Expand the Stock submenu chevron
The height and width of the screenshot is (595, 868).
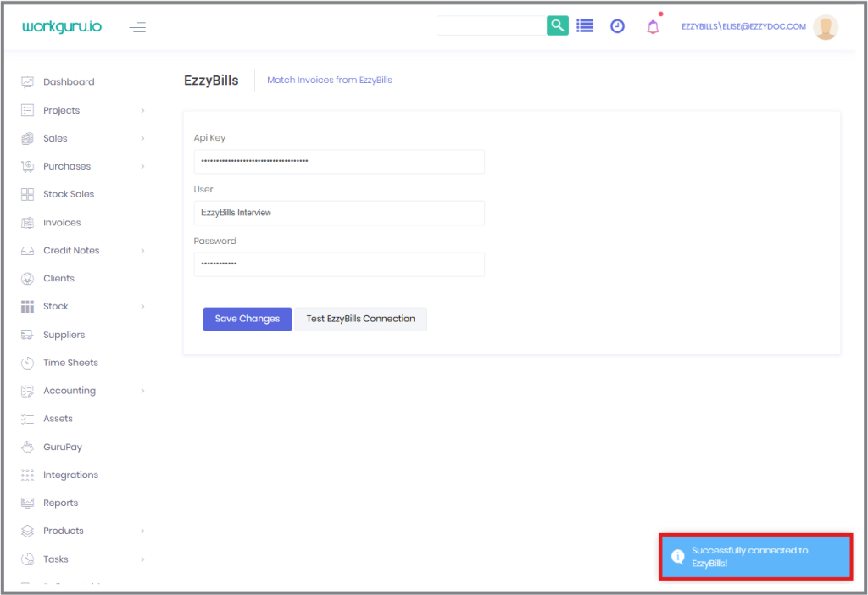pyautogui.click(x=142, y=307)
